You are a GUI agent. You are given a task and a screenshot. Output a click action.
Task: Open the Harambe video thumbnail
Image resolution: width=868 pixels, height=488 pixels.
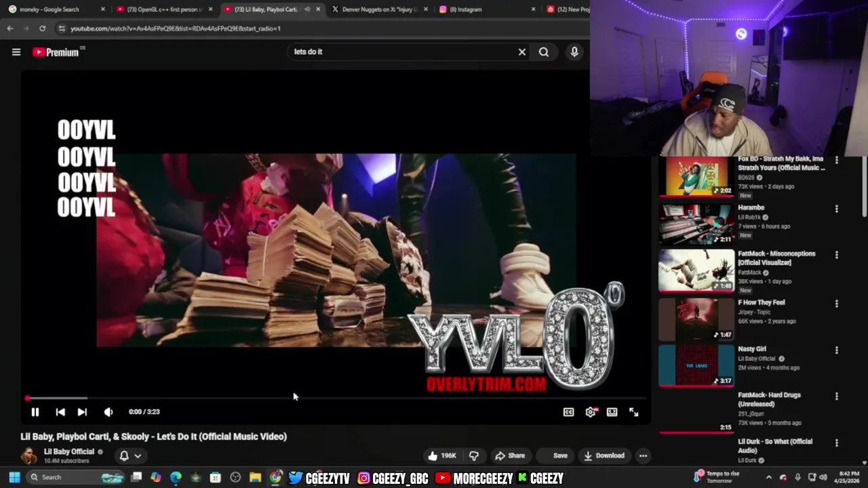click(696, 224)
